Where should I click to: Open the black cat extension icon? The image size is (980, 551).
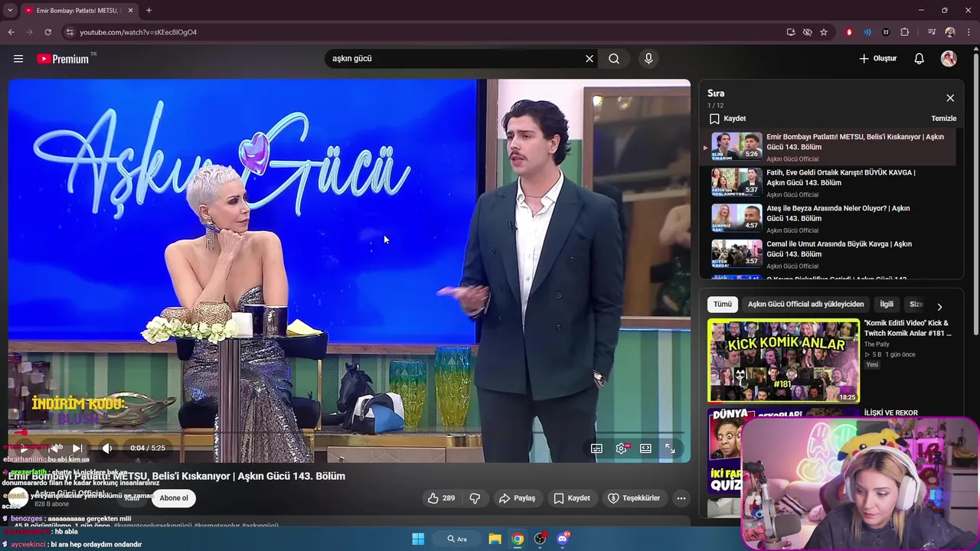click(x=886, y=32)
